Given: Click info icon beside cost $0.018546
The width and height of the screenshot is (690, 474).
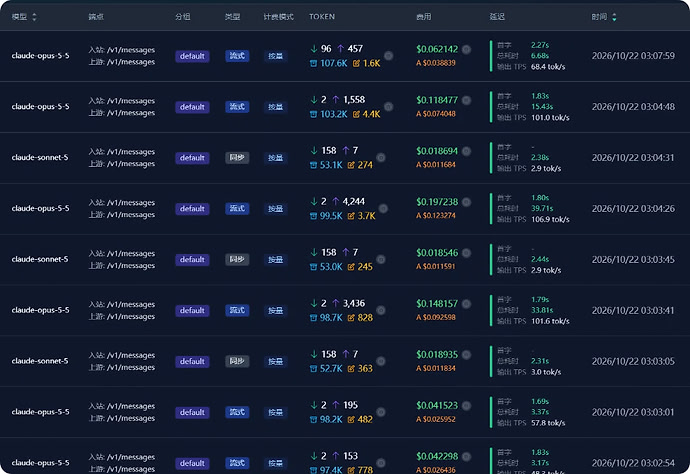Looking at the screenshot, I should (466, 253).
